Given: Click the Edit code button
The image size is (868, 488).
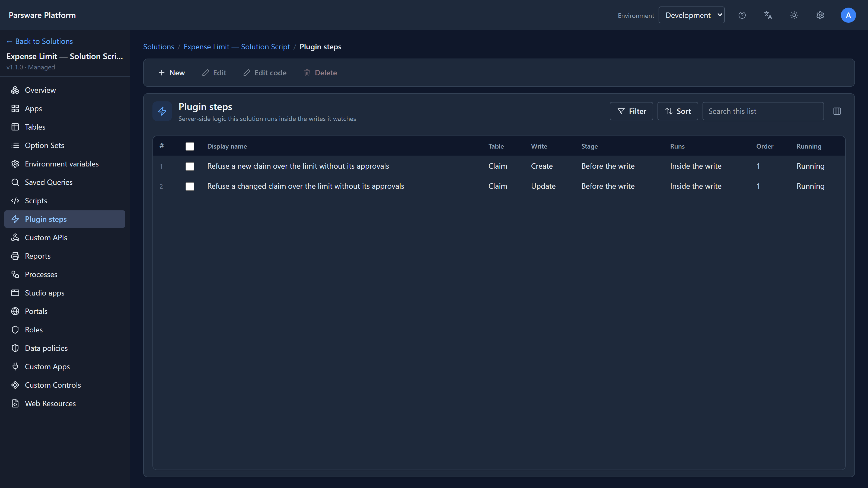Looking at the screenshot, I should [265, 73].
